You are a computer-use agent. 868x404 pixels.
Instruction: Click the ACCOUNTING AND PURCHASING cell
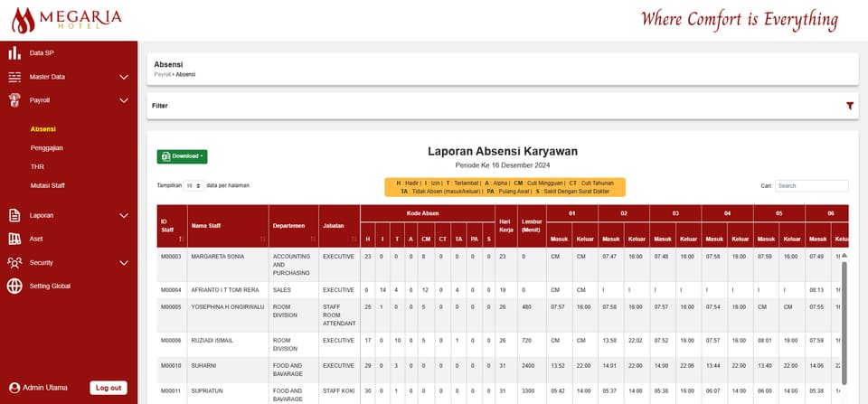point(292,265)
